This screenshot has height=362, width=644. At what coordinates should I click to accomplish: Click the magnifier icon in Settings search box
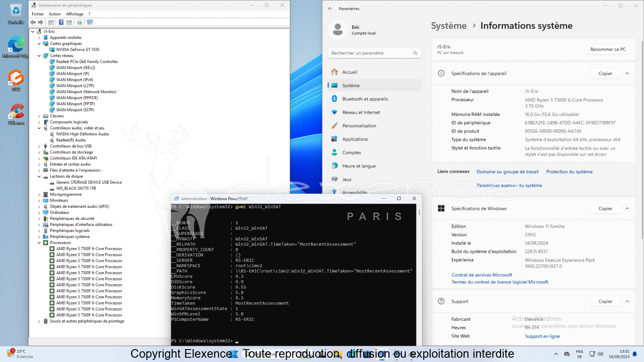(x=415, y=53)
